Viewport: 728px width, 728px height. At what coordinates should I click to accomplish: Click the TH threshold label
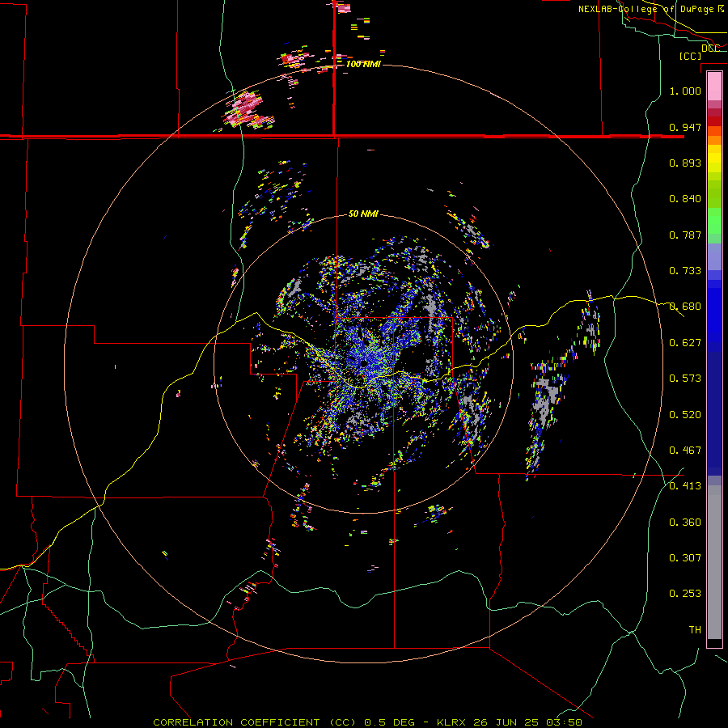click(x=695, y=630)
